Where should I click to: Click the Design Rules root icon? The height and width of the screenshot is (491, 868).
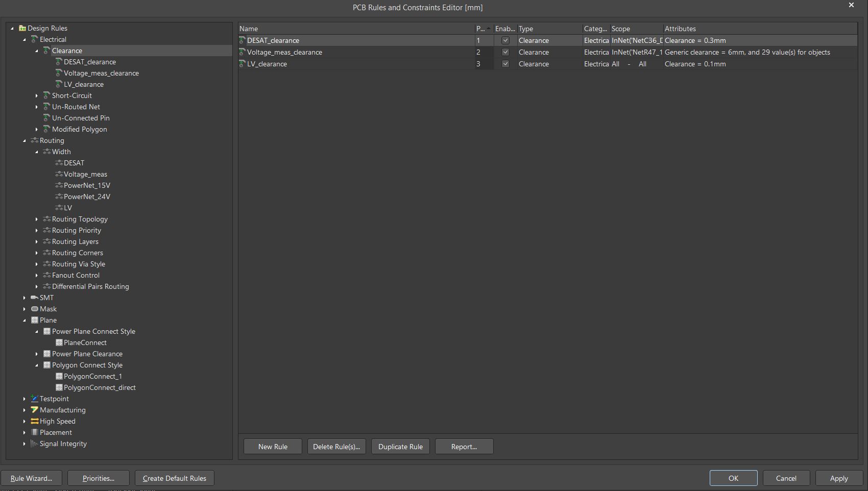pyautogui.click(x=22, y=29)
